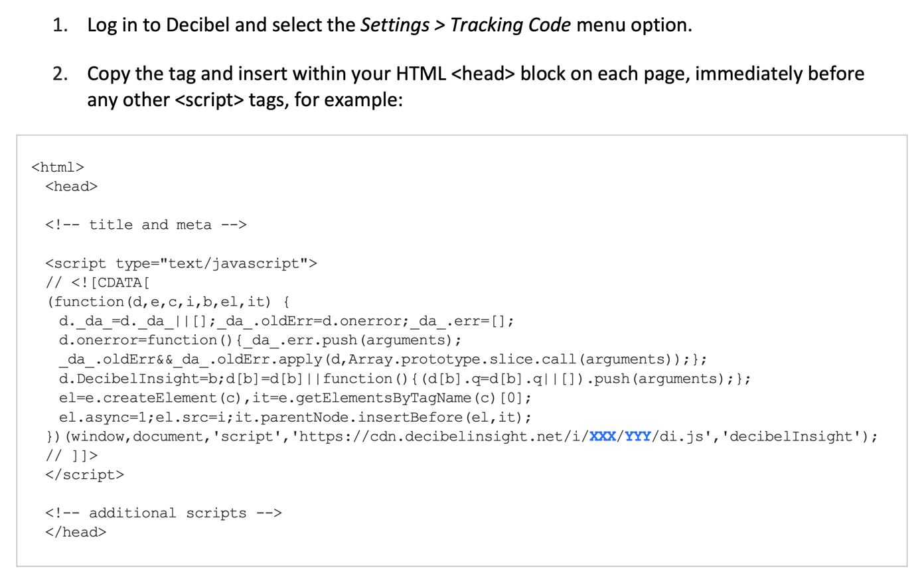
Task: Click the blue XXX placeholder in URL
Action: [x=603, y=436]
